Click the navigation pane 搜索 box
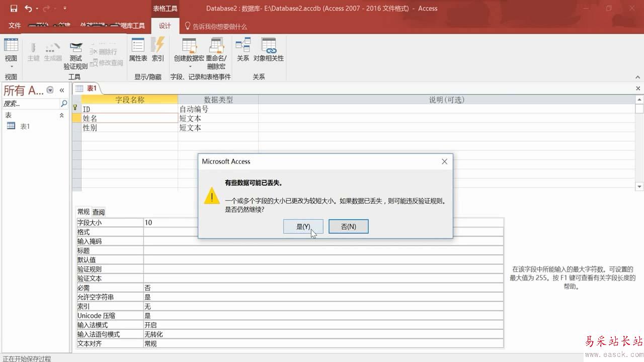644x362 pixels. coord(31,104)
